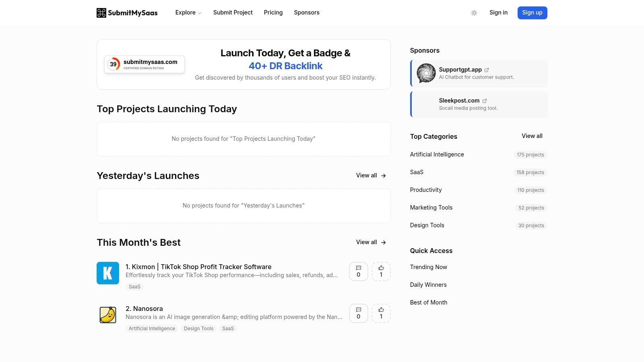Click the spiral Supportgpt.app sponsor logo

pos(426,73)
